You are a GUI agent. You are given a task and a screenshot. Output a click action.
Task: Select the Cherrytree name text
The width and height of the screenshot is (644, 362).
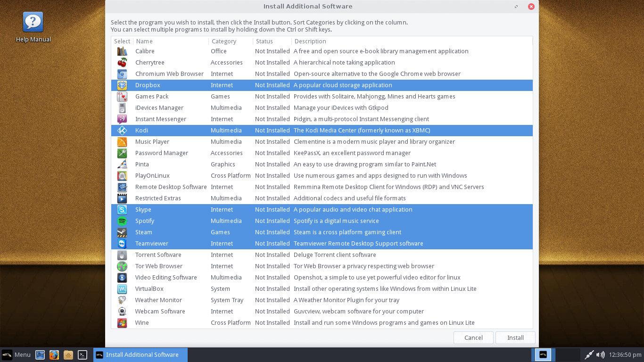150,63
